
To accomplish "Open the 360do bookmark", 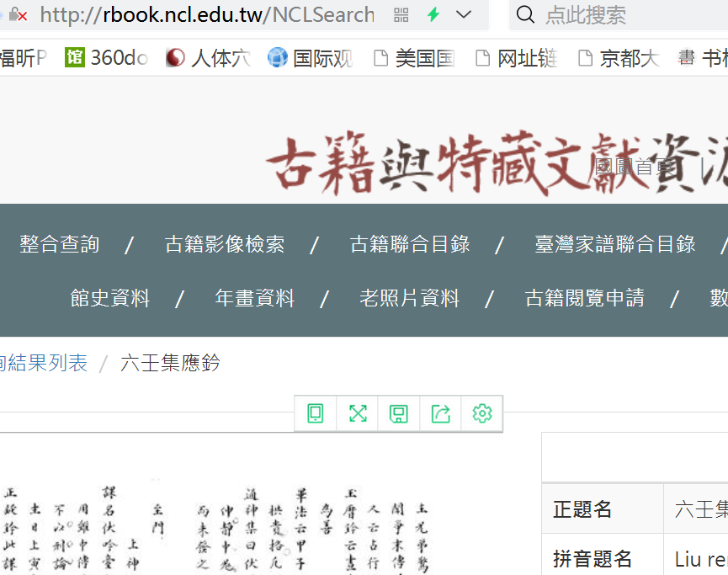I will click(107, 57).
